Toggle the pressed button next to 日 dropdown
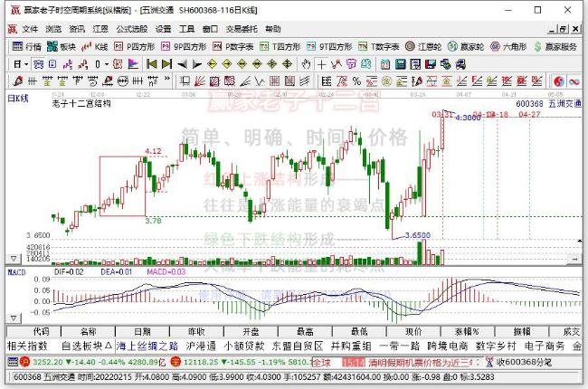This screenshot has width=588, height=389. click(x=38, y=64)
